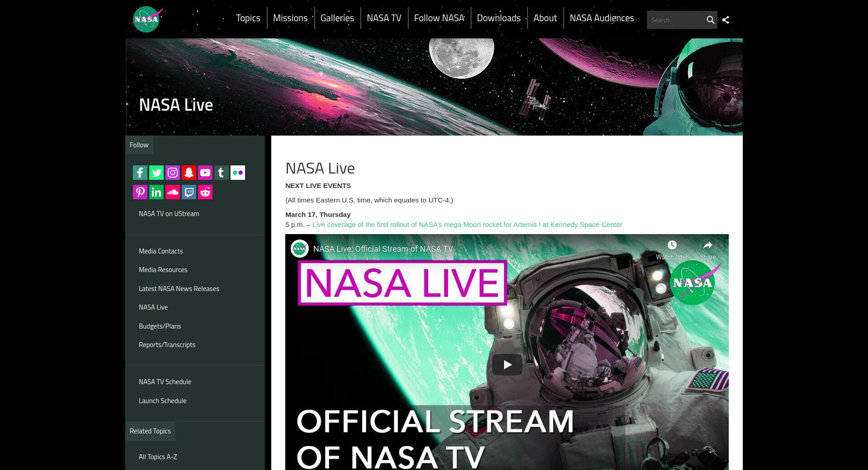
Task: Open NASA's Flickr icon
Action: pyautogui.click(x=238, y=173)
